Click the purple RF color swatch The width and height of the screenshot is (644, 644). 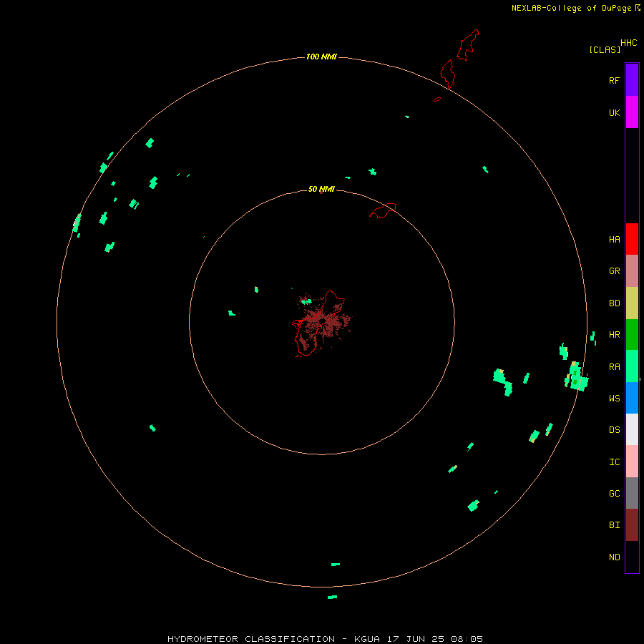(x=632, y=80)
